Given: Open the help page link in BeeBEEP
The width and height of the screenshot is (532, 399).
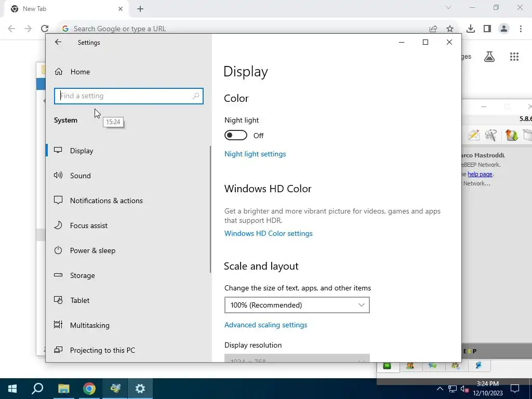Looking at the screenshot, I should point(480,174).
